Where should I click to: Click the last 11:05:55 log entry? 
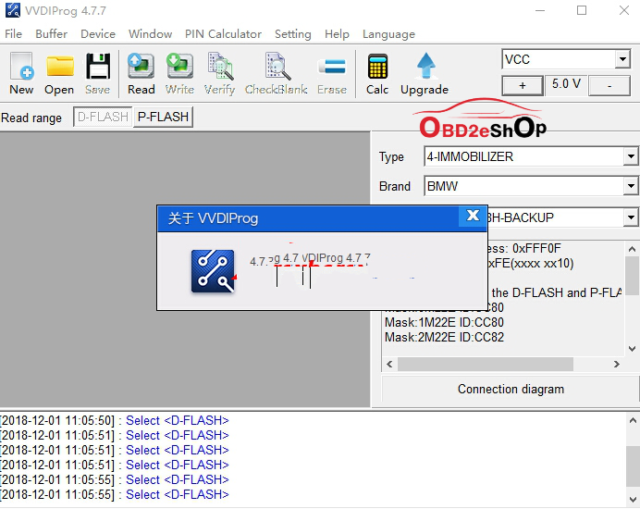115,494
